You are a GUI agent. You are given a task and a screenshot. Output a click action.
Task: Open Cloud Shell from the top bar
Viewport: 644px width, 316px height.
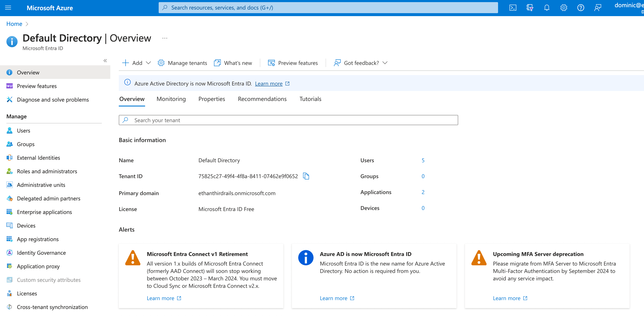(x=512, y=8)
